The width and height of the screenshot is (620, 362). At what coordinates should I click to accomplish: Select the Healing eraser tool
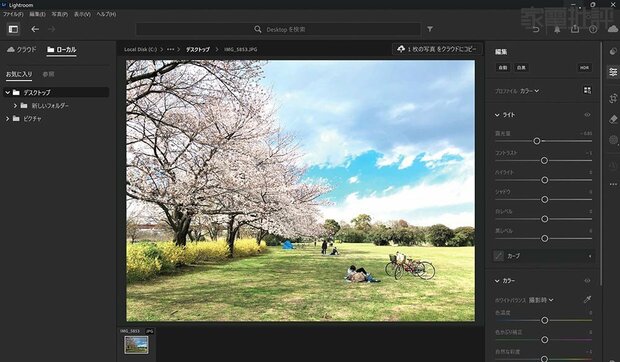(613, 119)
